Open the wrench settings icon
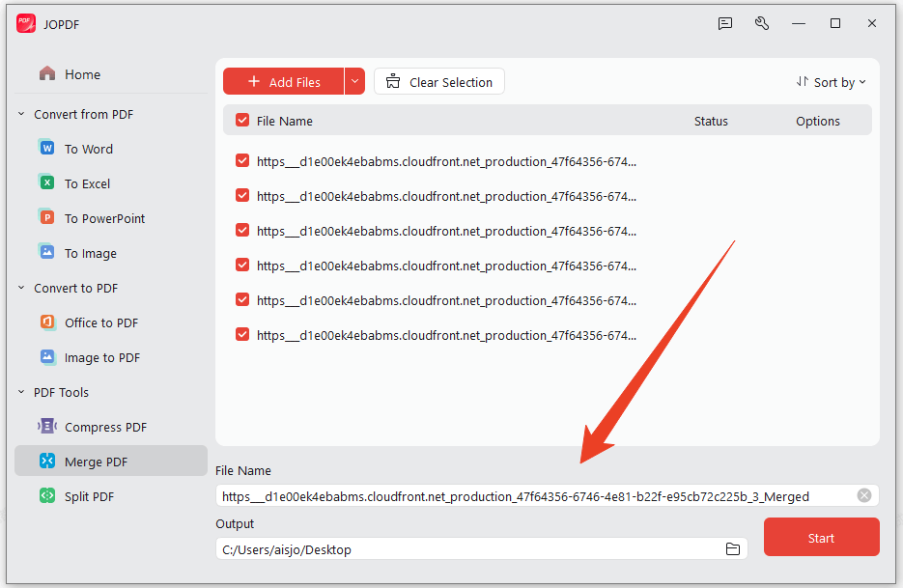The image size is (903, 588). click(762, 23)
